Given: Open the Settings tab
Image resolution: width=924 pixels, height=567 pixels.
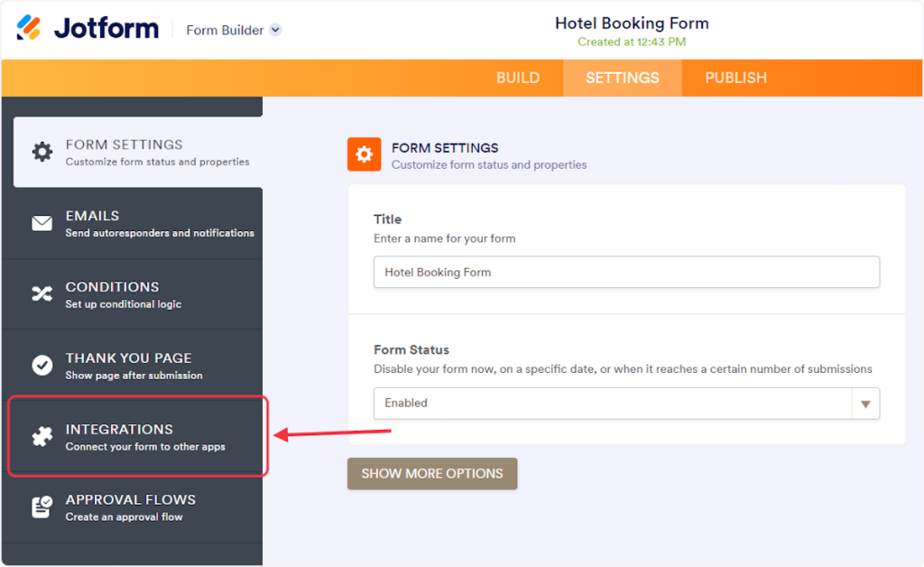Looking at the screenshot, I should (x=623, y=78).
